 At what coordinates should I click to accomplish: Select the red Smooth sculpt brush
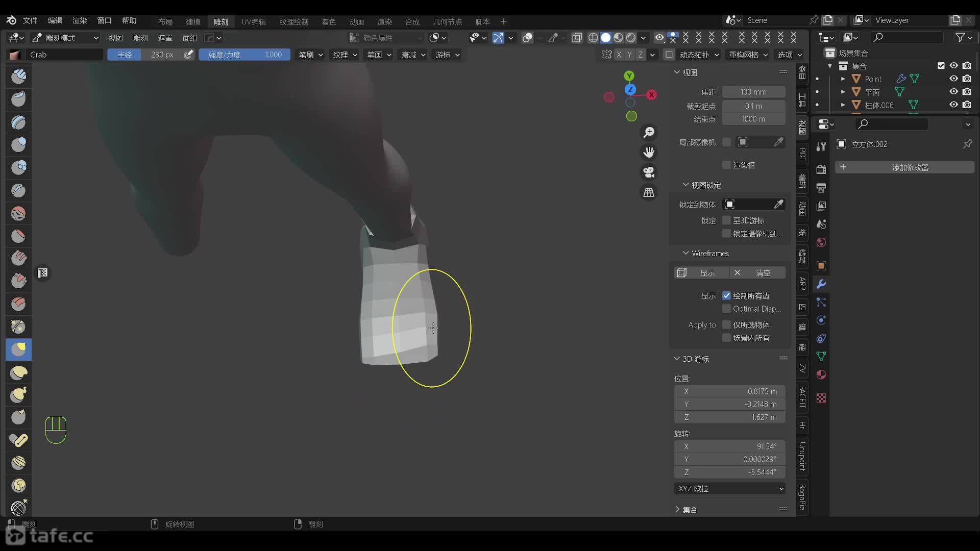(x=18, y=213)
